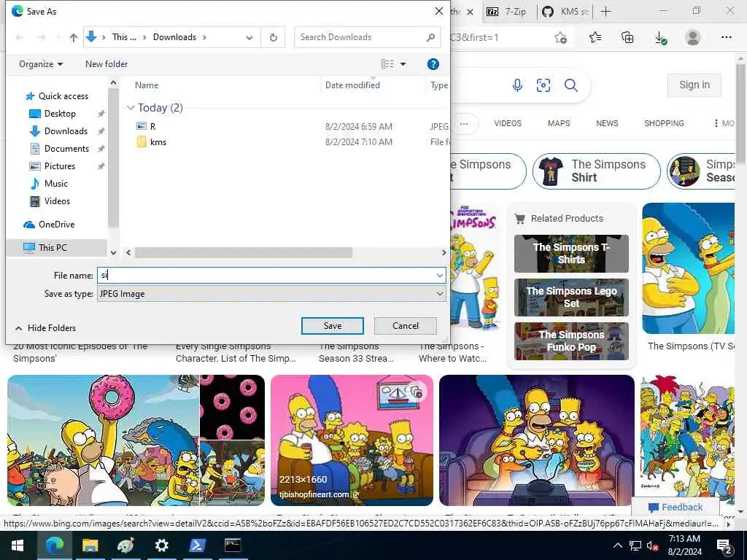This screenshot has width=747, height=560.
Task: Select the R JPEG file
Action: [152, 127]
